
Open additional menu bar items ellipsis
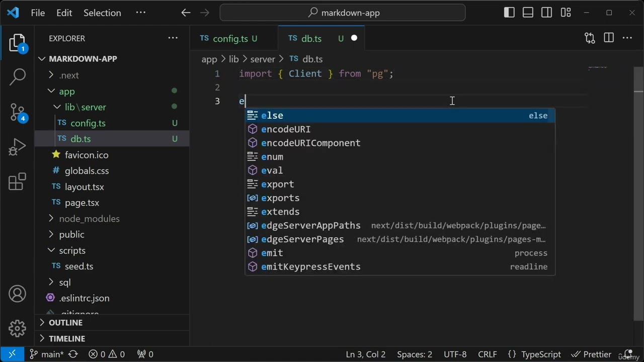coord(141,13)
